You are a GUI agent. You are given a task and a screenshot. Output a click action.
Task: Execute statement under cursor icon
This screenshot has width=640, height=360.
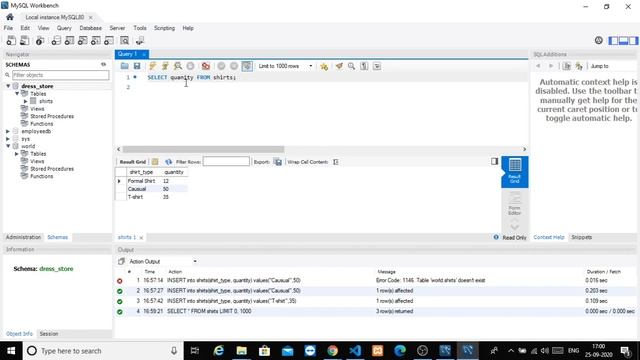tap(165, 66)
